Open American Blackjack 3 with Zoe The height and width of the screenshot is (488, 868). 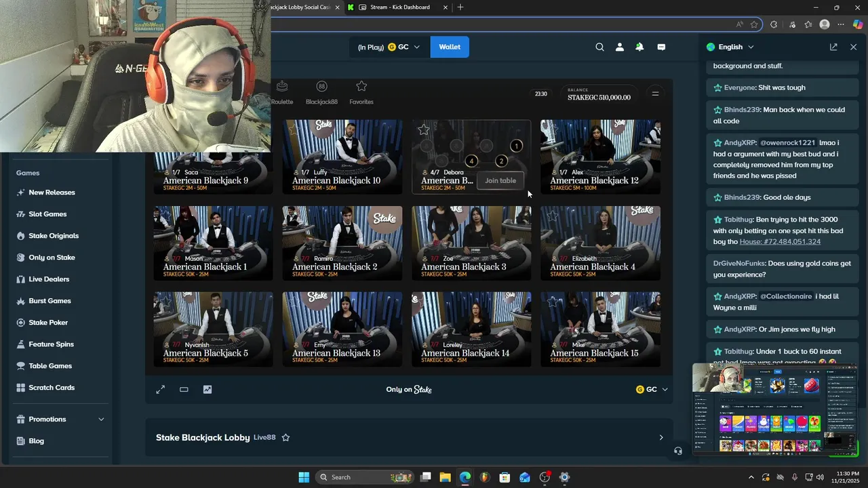pos(471,243)
